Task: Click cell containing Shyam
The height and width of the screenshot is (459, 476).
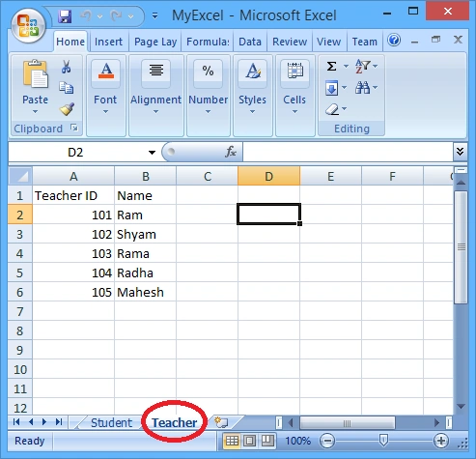Action: 145,234
